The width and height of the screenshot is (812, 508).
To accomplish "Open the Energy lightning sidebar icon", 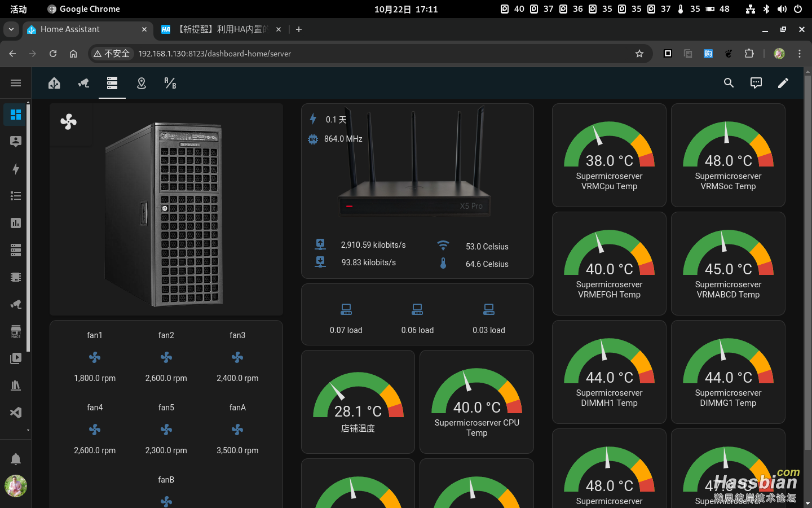I will [16, 169].
